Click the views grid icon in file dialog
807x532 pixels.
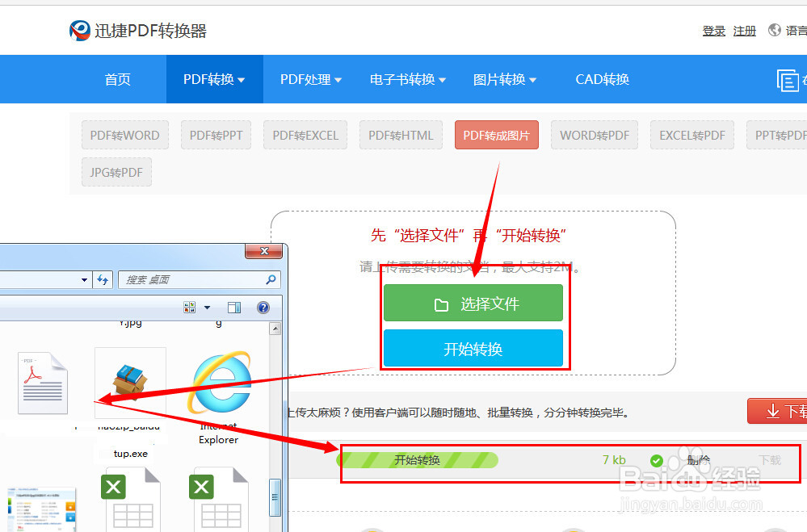[x=189, y=307]
